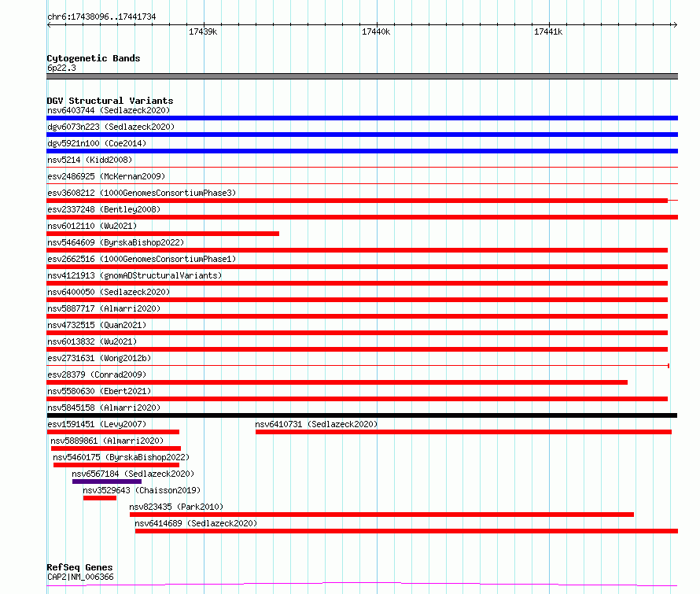Open esv2662516 (1000GenomesConsortiumPhase1) label
Screen dimensions: 700x594
142,259
